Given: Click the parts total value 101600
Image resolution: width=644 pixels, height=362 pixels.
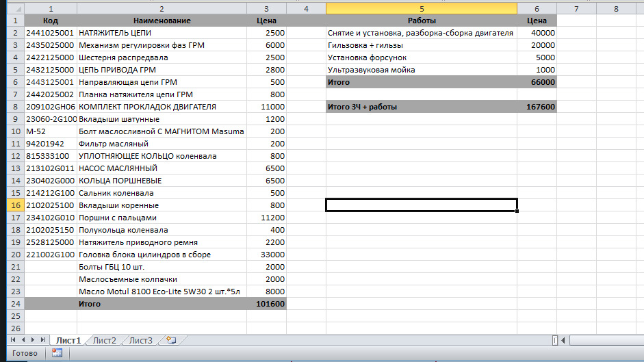Looking at the screenshot, I should pos(266,304).
